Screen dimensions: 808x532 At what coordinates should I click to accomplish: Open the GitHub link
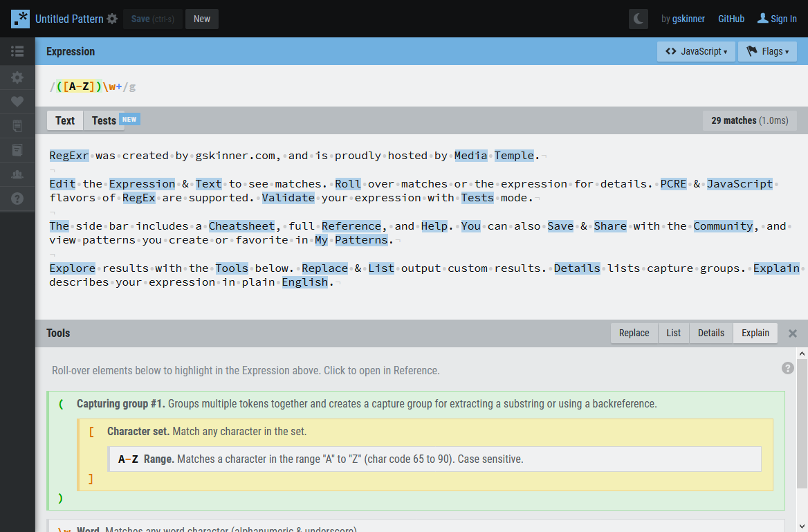[731, 19]
